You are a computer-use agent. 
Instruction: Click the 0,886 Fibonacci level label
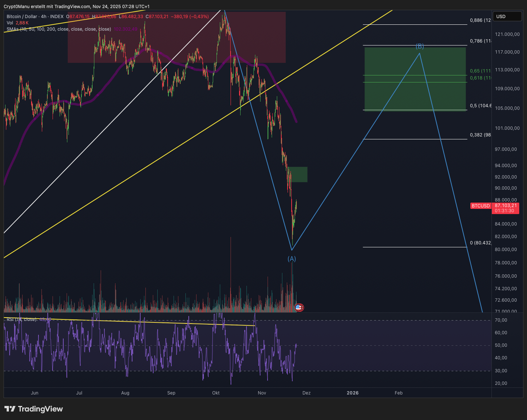click(480, 20)
